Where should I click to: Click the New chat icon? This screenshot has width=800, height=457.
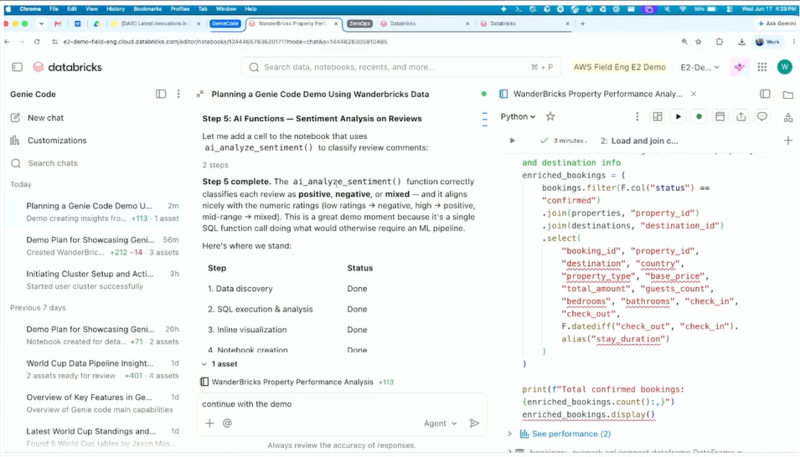click(15, 118)
